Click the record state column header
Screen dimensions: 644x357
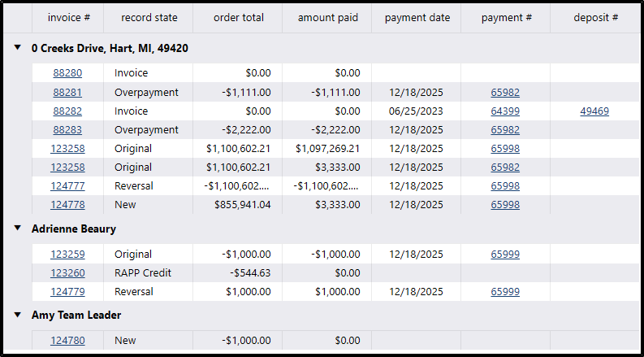[149, 18]
